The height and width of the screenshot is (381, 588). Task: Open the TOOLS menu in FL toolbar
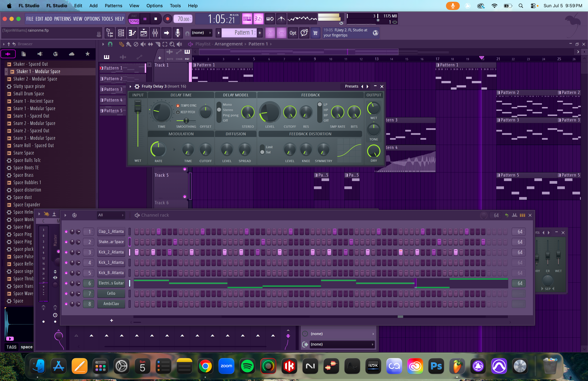pos(107,19)
